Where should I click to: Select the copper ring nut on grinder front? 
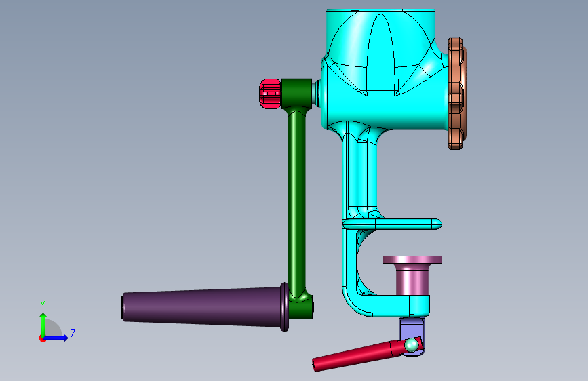pos(457,94)
